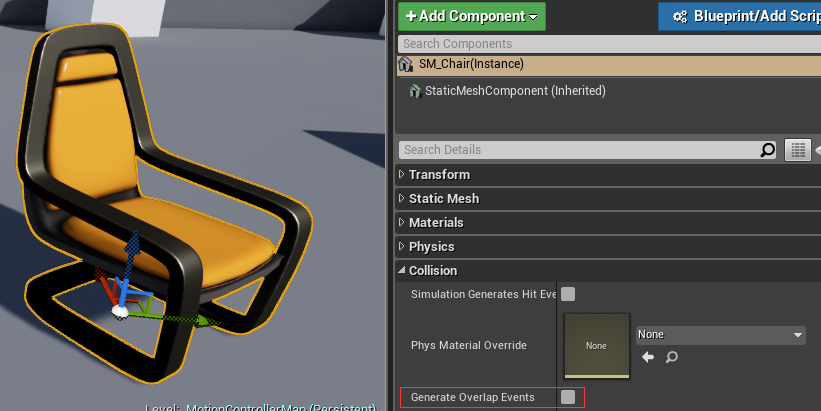Open the property matrix grid view icon

797,150
